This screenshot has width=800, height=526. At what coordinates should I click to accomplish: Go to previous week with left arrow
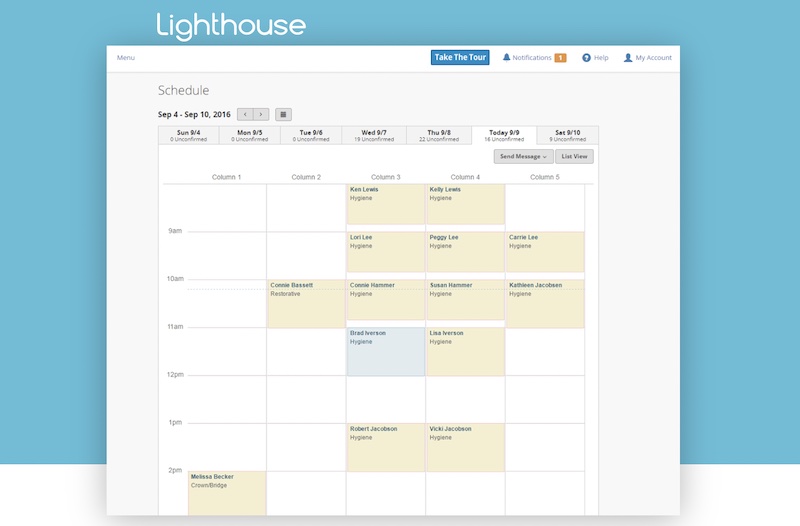pyautogui.click(x=245, y=114)
